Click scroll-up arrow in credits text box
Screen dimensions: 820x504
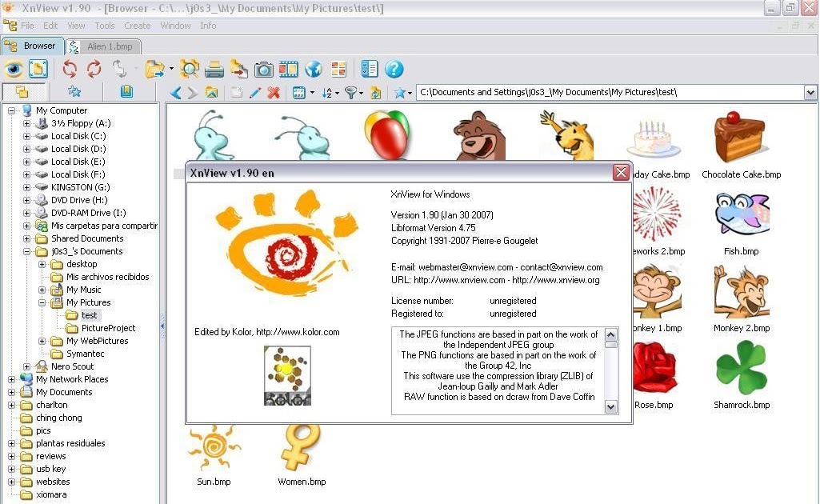click(x=611, y=334)
